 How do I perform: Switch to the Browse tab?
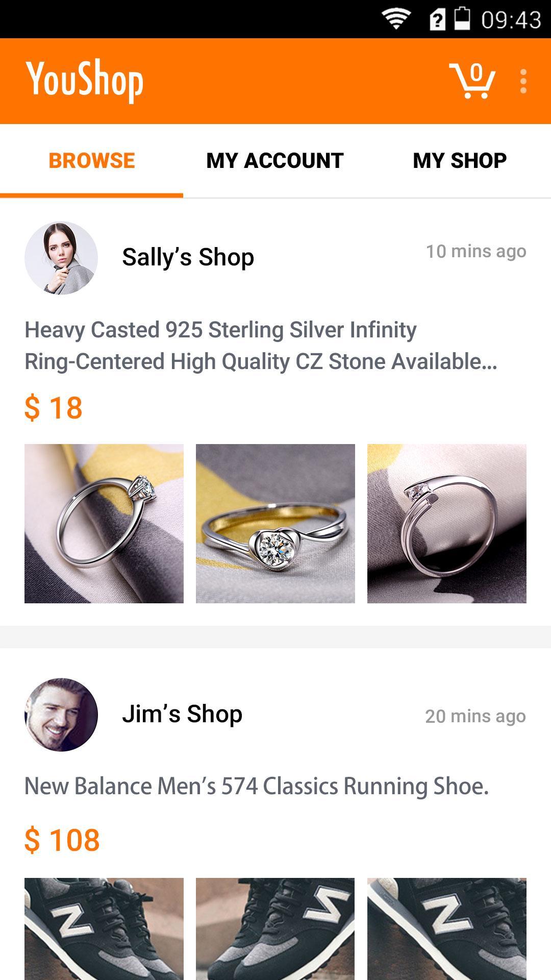pyautogui.click(x=92, y=161)
